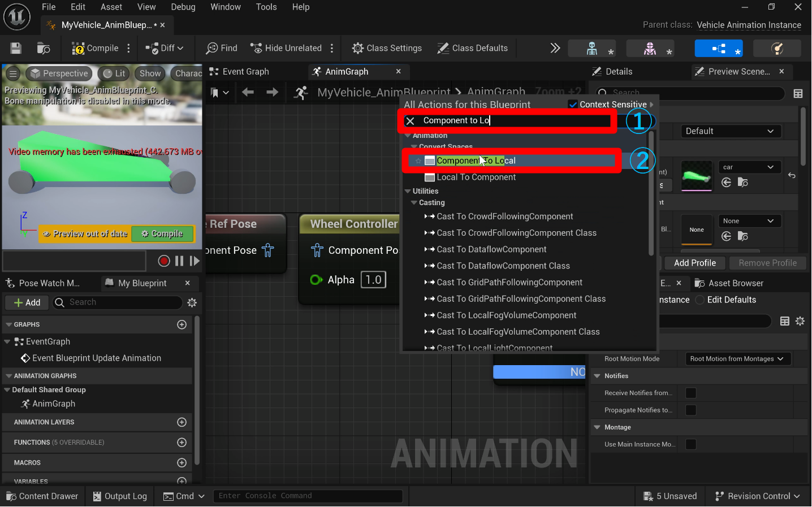The height and width of the screenshot is (507, 812).
Task: Expand the toolbar overflow chevrons
Action: point(555,49)
